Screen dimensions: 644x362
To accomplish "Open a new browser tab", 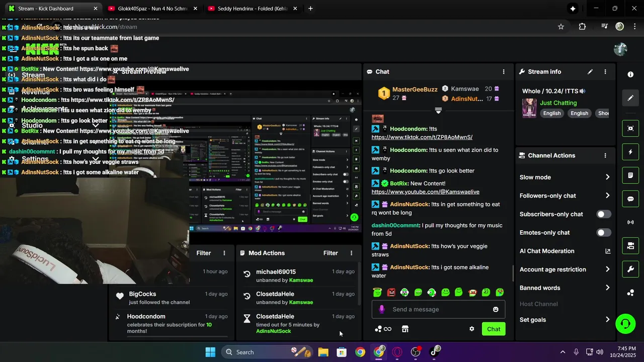I will pyautogui.click(x=310, y=9).
